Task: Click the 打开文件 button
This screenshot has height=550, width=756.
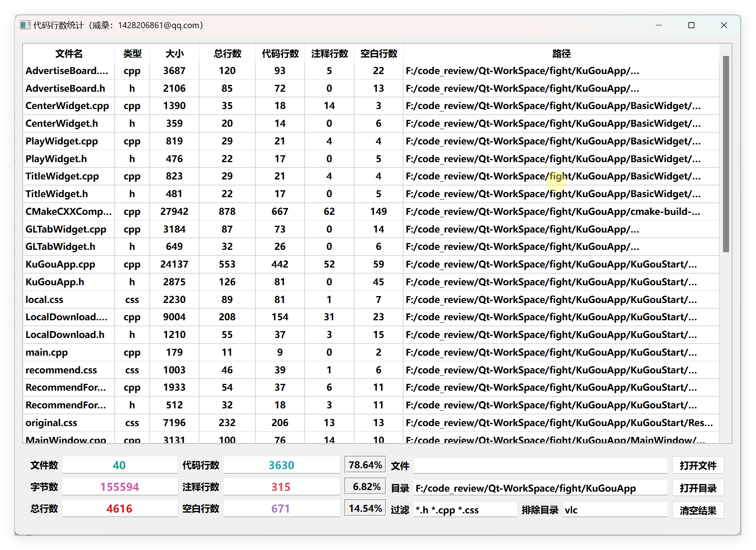Action: pyautogui.click(x=698, y=466)
